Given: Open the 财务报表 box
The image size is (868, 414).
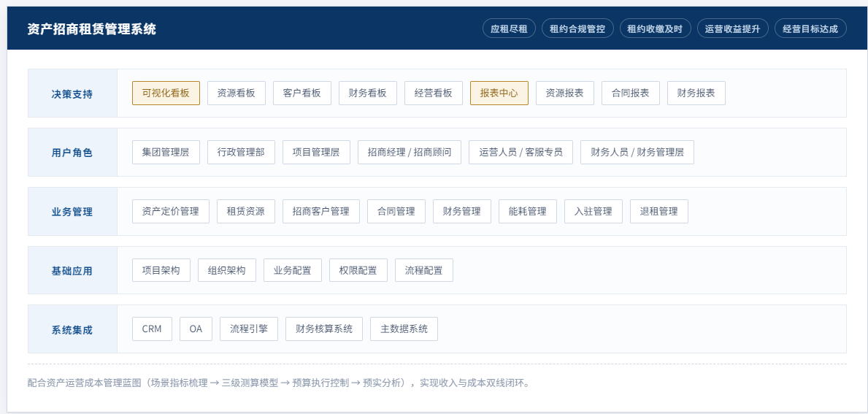Looking at the screenshot, I should coord(696,93).
